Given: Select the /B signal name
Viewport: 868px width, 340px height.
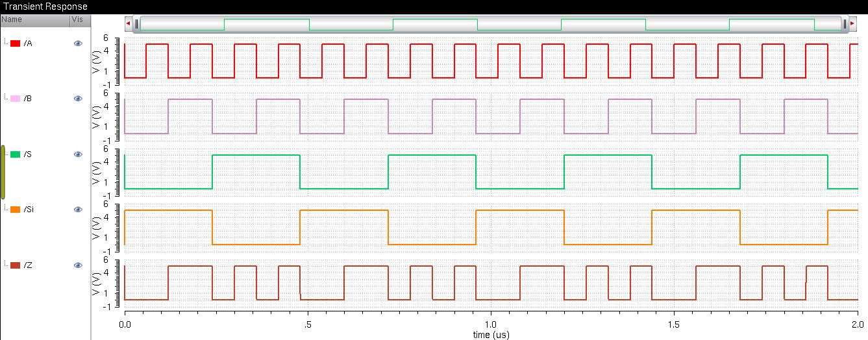Looking at the screenshot, I should tap(28, 99).
